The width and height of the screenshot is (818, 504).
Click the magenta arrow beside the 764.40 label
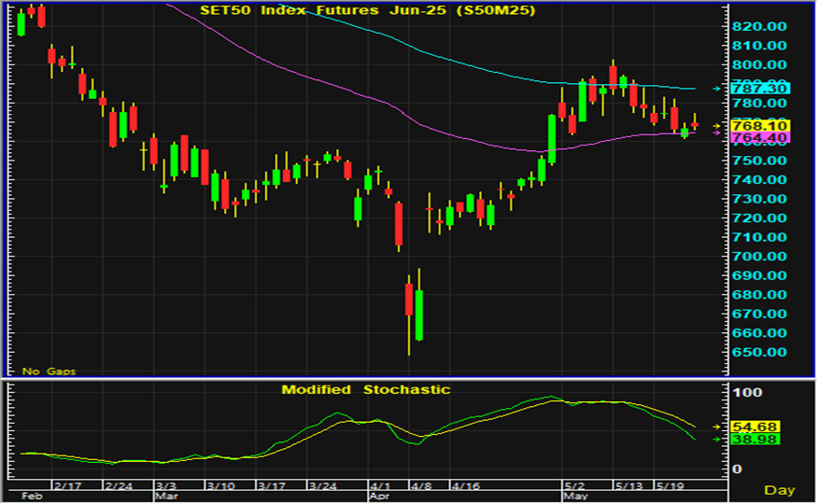click(x=716, y=133)
